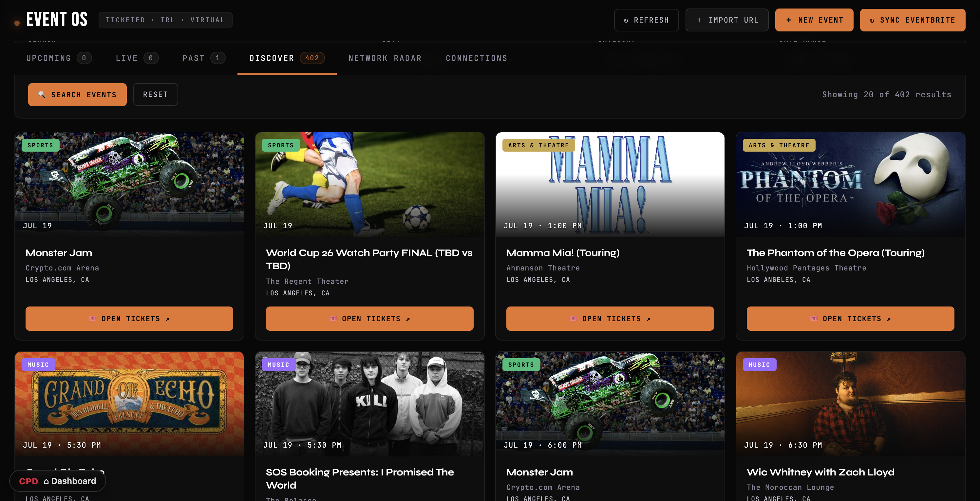Click "The Phantom of the Opera (Touring)" title

pos(836,253)
